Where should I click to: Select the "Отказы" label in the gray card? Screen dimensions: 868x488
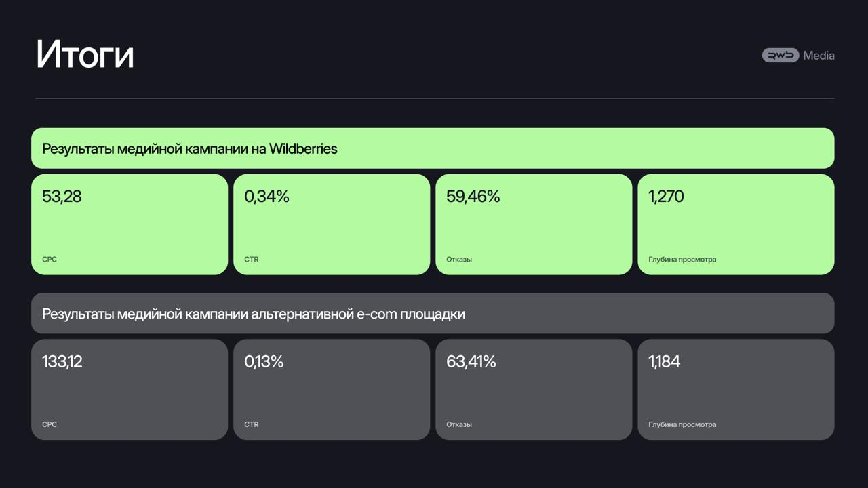pyautogui.click(x=459, y=425)
